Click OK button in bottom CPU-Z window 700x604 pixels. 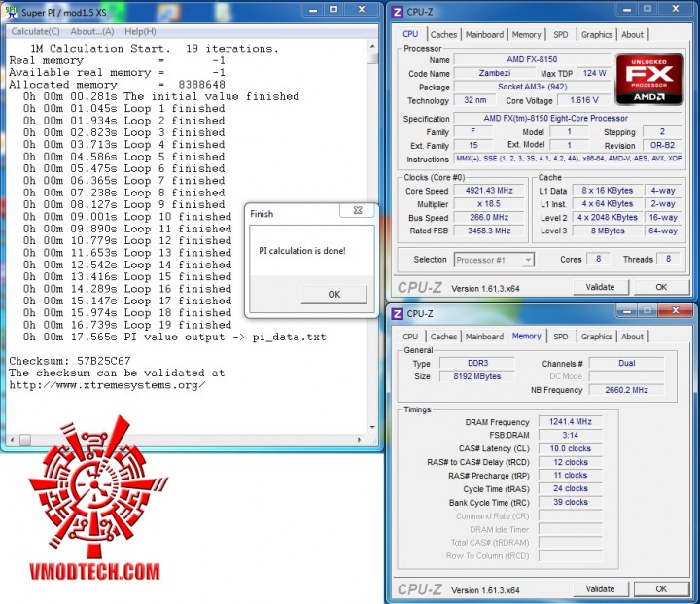click(661, 588)
